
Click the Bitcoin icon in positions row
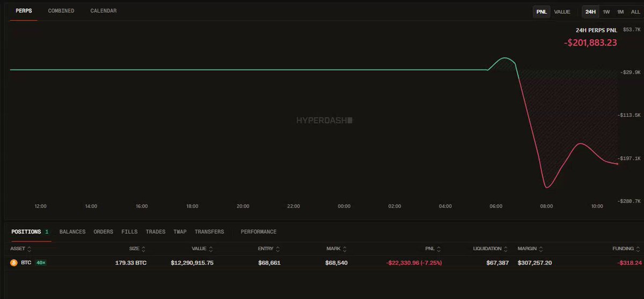(14, 263)
